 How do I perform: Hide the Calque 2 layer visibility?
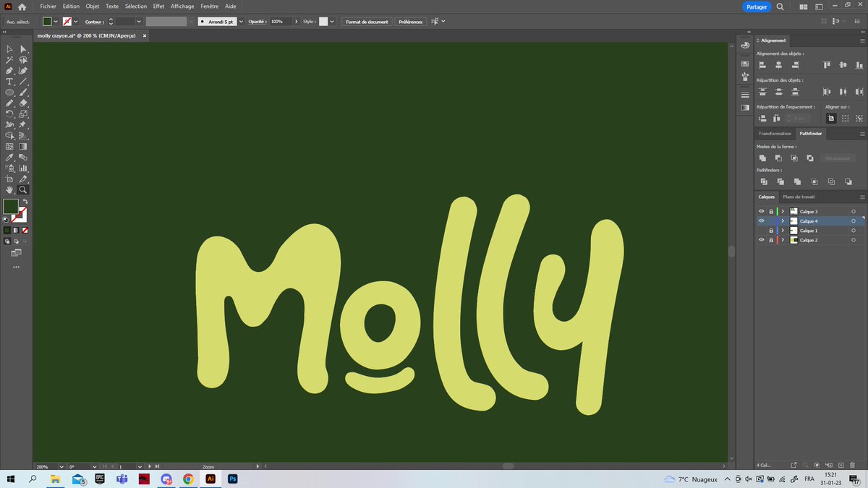[761, 239]
